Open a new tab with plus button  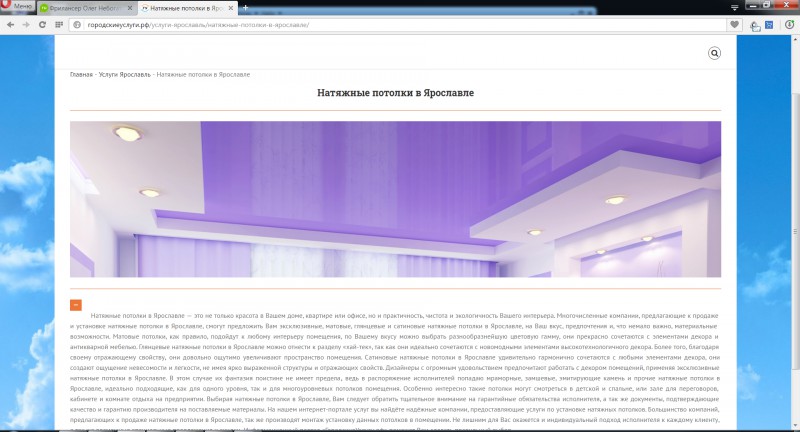[245, 8]
